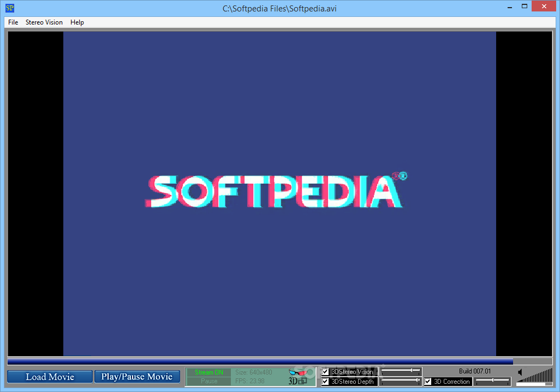
Task: Click the Size: 640x480 readout
Action: click(254, 372)
